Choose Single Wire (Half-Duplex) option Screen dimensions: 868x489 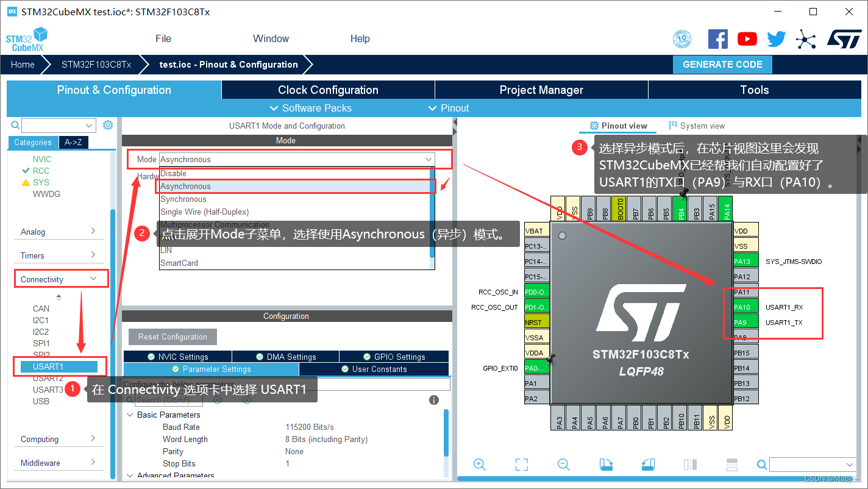[x=296, y=212]
